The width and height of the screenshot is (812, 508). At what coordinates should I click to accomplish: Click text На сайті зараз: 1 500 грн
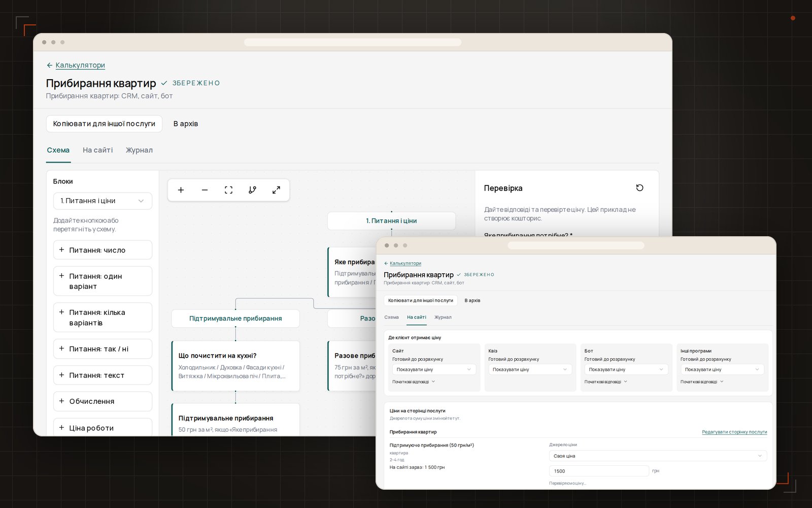click(x=417, y=467)
